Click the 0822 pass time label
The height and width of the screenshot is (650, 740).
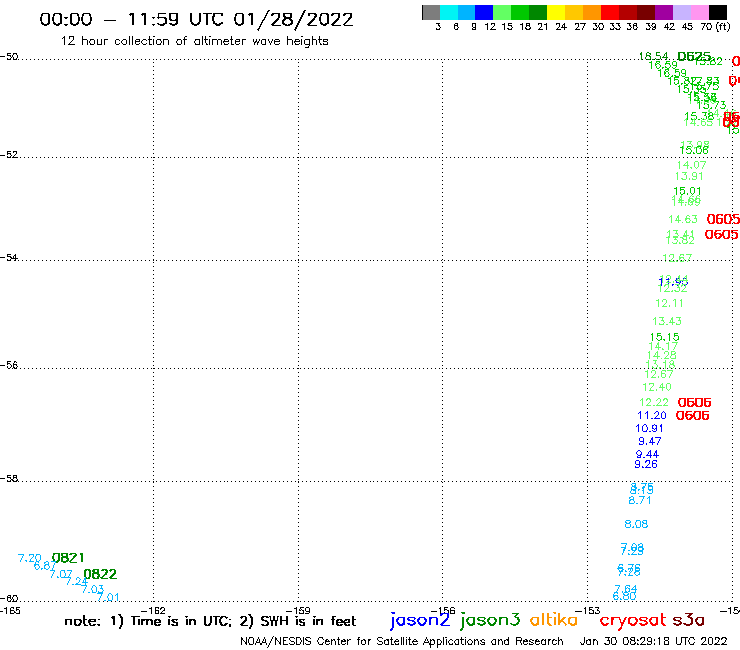[100, 574]
